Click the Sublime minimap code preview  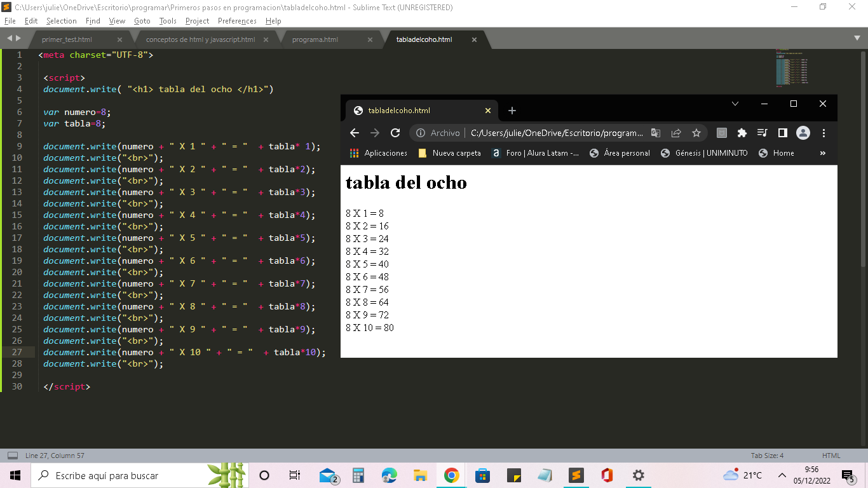click(x=792, y=67)
